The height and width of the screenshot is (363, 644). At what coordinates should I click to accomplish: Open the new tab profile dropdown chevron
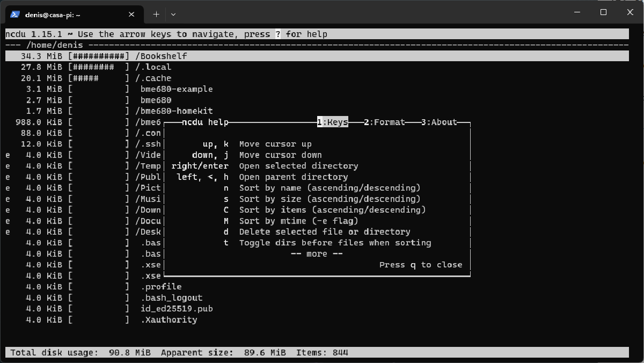[x=173, y=14]
